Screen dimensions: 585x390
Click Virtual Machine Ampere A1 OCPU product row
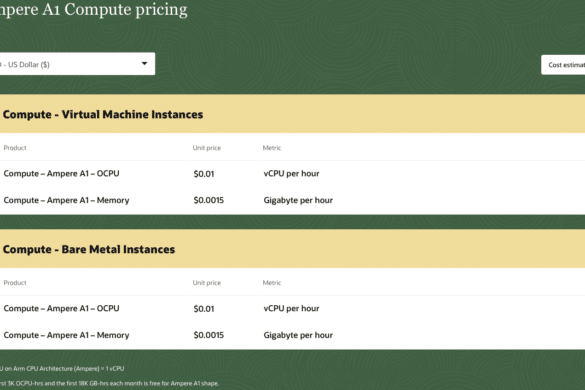point(292,174)
